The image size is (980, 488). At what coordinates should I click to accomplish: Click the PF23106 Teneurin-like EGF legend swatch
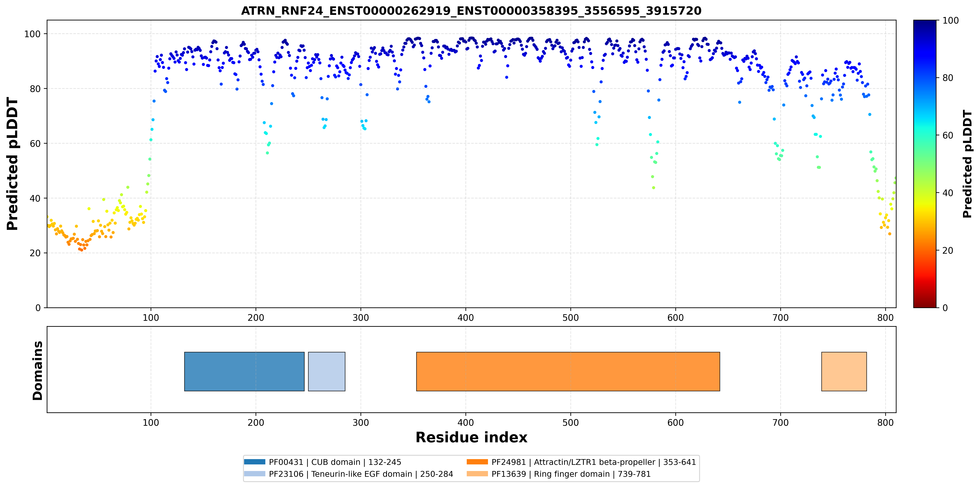[x=255, y=474]
